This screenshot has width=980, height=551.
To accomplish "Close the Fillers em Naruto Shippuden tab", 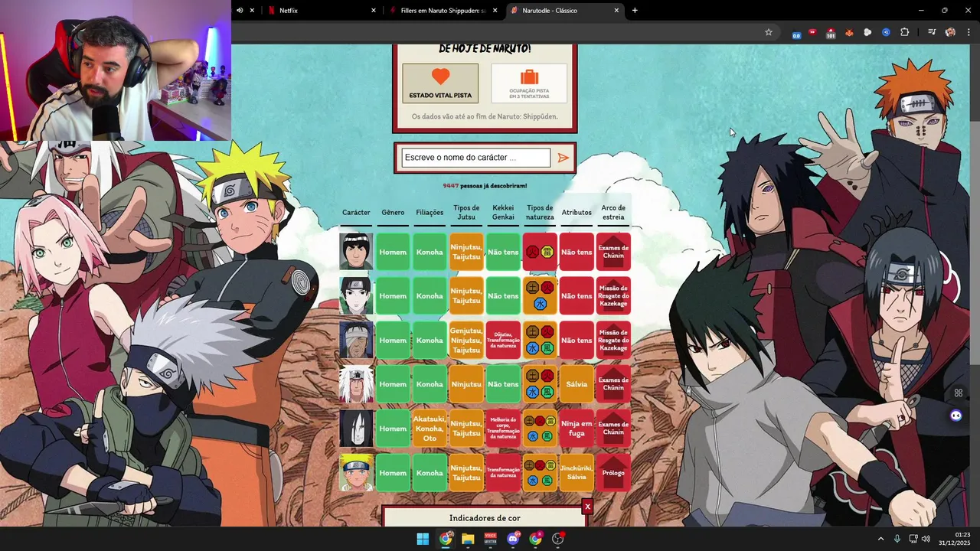I will coord(495,11).
